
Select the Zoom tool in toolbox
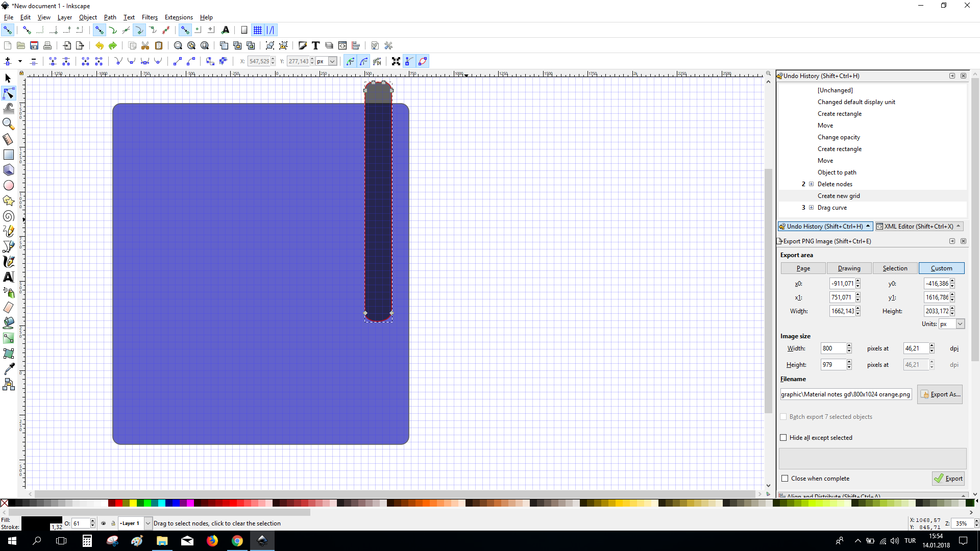(8, 124)
